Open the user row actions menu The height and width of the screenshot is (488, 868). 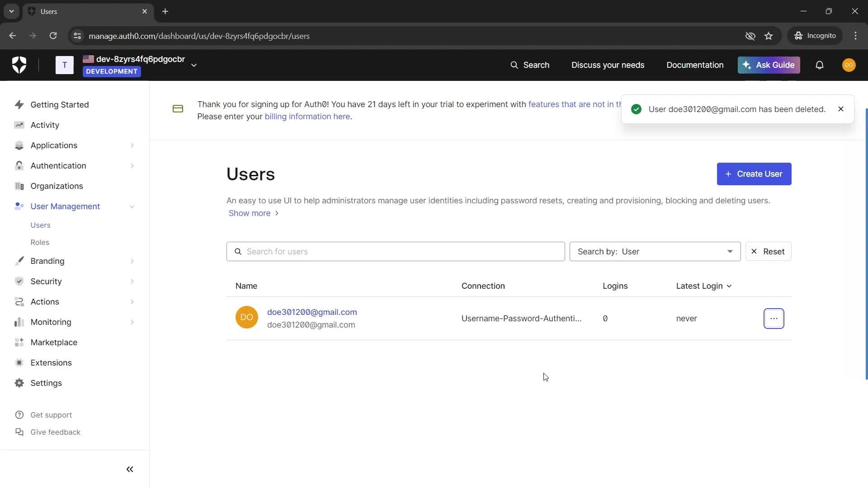[x=774, y=319]
